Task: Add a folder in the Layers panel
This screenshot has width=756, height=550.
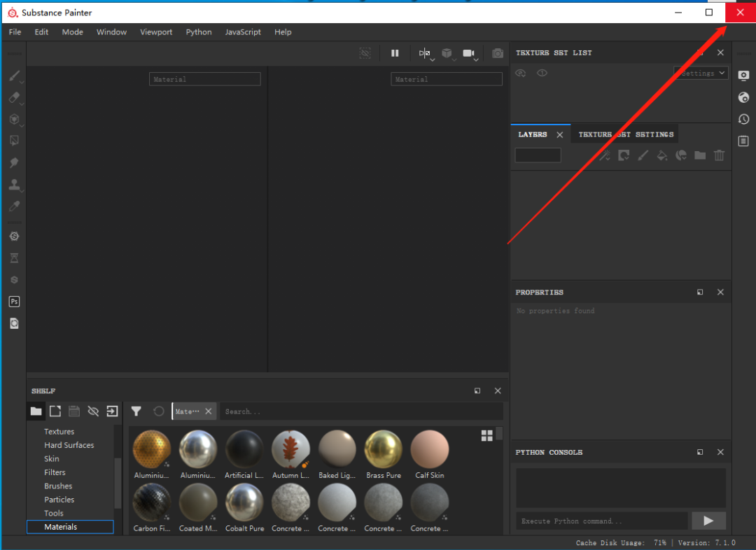Action: [x=700, y=155]
